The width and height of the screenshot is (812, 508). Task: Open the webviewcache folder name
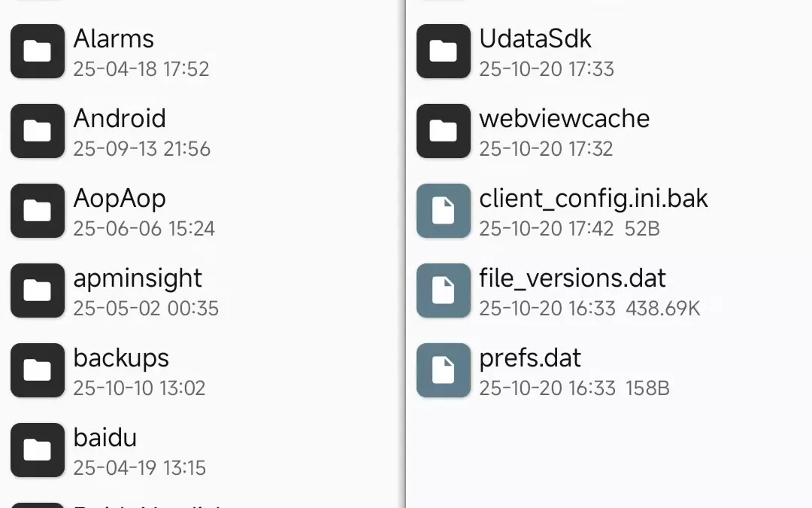point(564,119)
